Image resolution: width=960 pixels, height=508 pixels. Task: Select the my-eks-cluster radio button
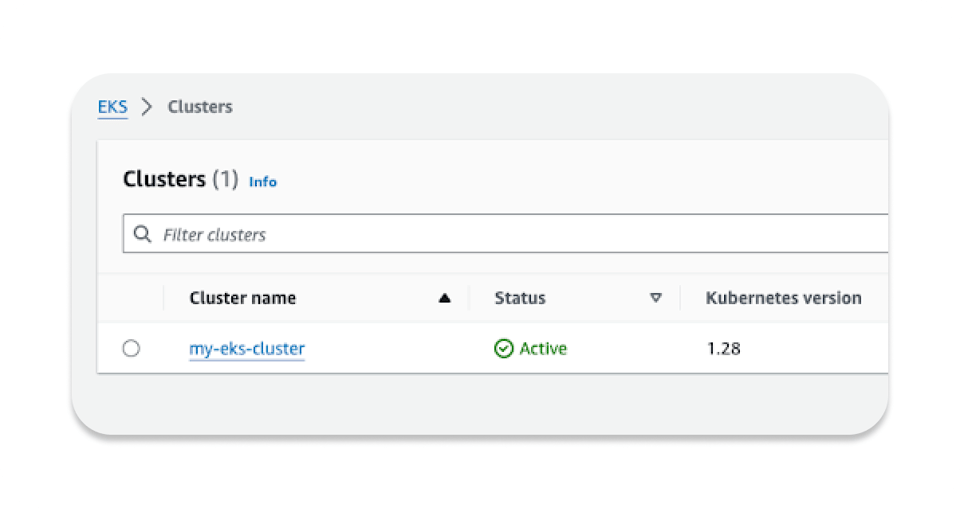131,348
